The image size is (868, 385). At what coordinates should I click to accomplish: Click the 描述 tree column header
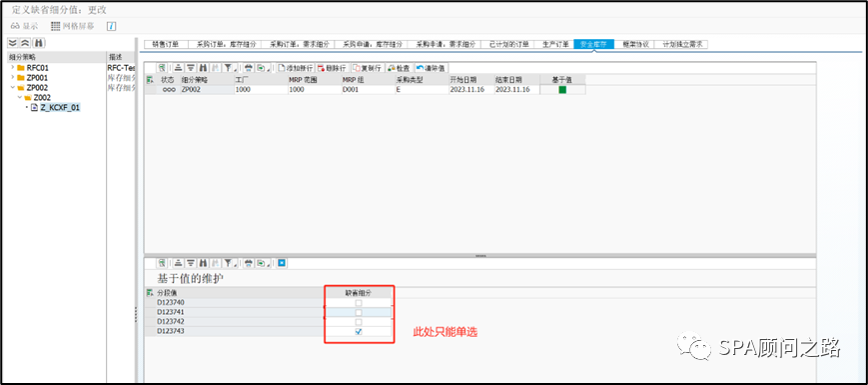point(121,57)
